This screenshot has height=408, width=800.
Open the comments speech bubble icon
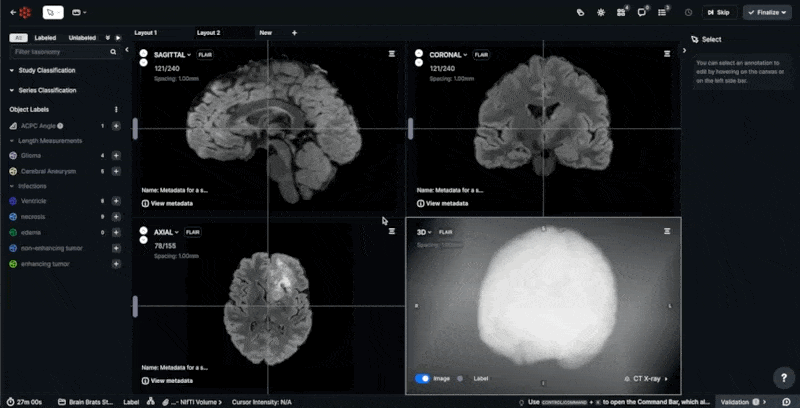pos(642,13)
